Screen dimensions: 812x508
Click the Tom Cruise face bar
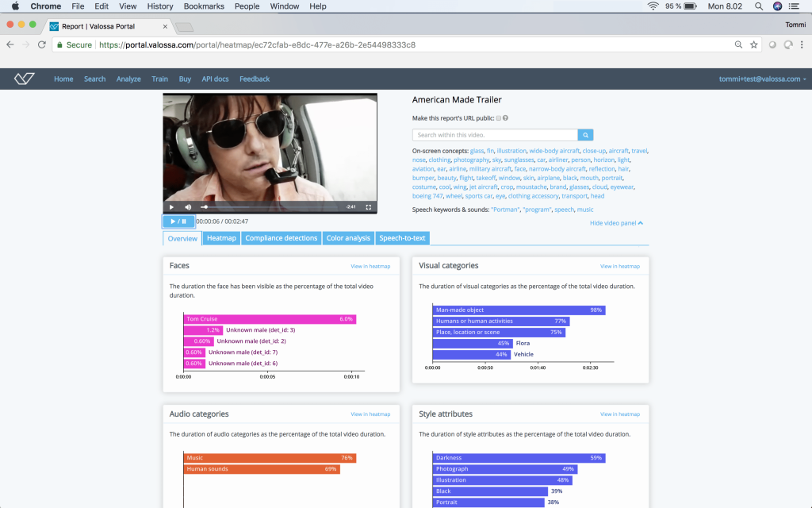[270, 319]
